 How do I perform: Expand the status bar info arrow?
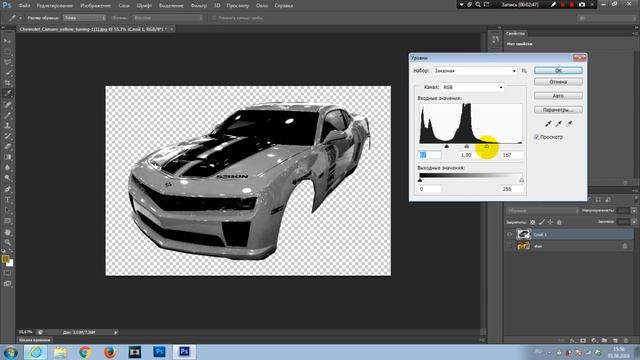[116, 332]
